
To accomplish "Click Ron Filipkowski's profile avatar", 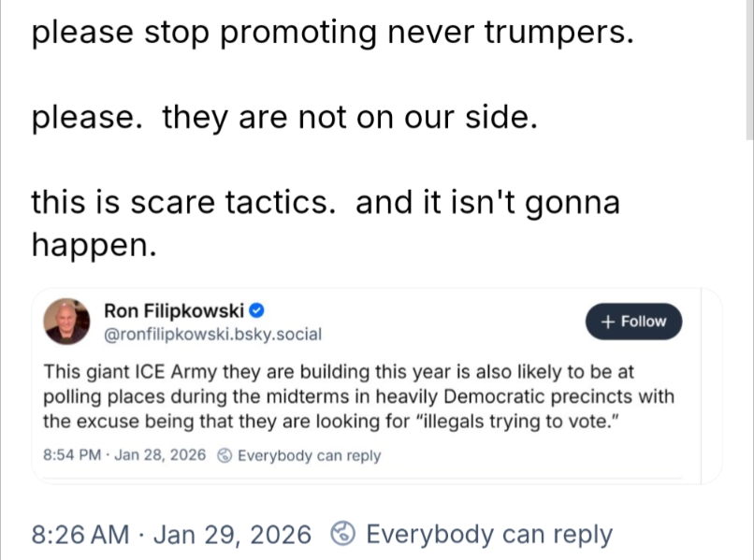I will point(67,322).
